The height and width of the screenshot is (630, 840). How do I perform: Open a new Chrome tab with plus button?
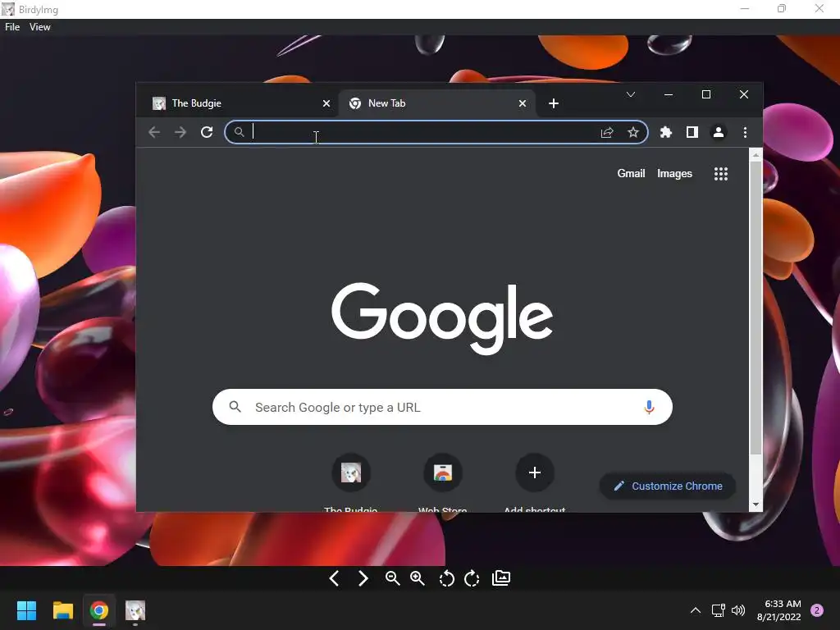click(554, 103)
